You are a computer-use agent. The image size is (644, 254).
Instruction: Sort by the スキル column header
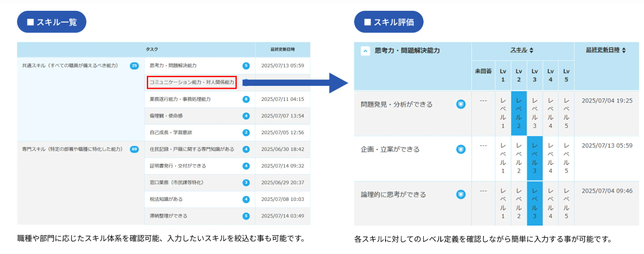[x=522, y=50]
